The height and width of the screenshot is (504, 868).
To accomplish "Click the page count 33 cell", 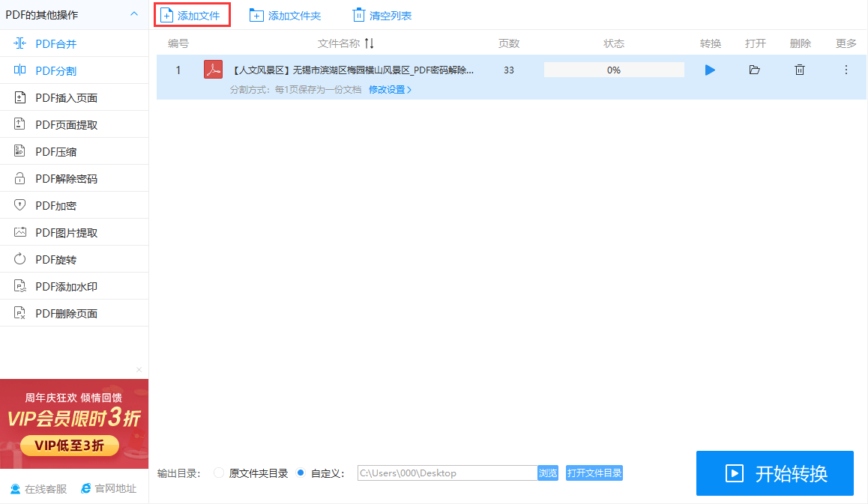I will (x=509, y=70).
